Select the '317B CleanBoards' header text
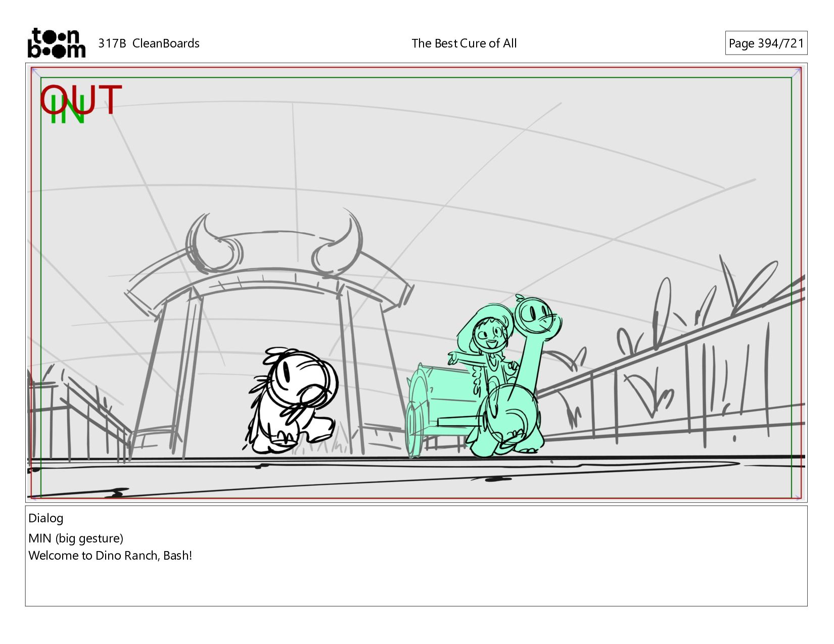This screenshot has height=644, width=834. point(149,43)
